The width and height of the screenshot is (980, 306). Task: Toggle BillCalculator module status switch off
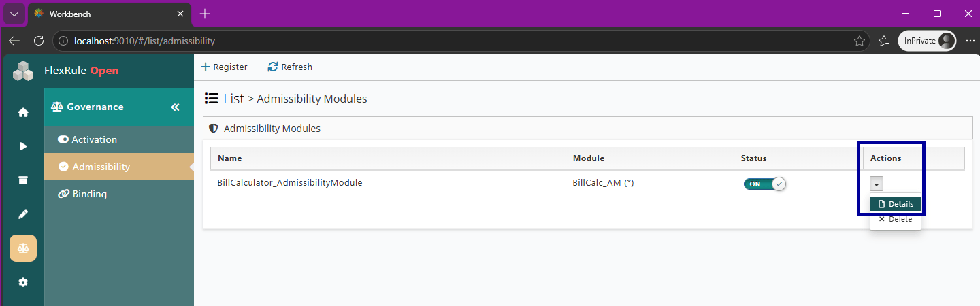tap(765, 184)
